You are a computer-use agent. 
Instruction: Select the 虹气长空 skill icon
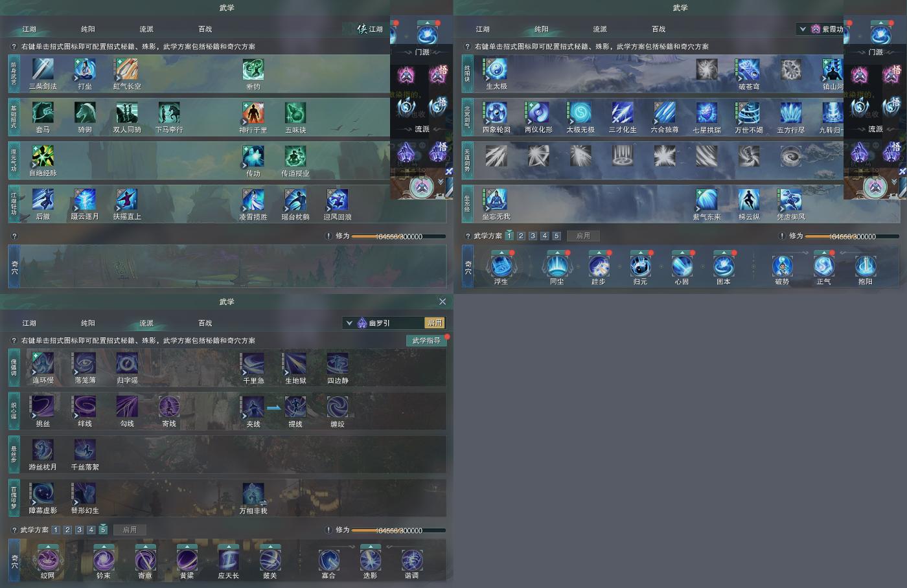127,70
